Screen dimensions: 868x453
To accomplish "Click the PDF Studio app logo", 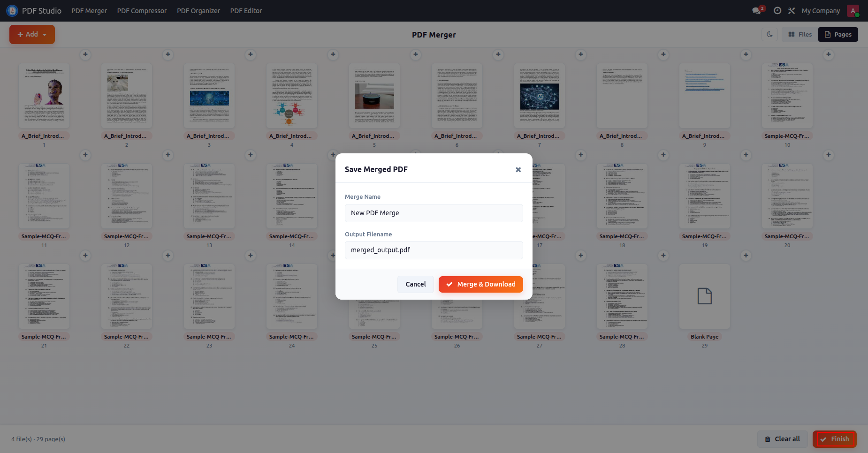I will click(12, 11).
